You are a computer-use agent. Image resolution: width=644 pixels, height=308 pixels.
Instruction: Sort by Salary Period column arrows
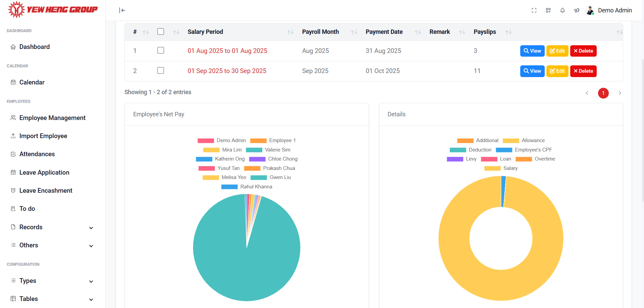(290, 32)
